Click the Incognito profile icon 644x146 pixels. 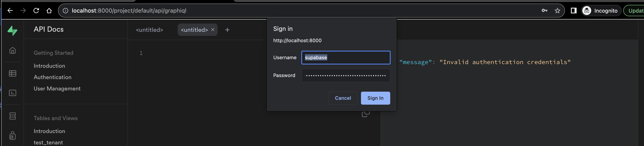pyautogui.click(x=587, y=11)
